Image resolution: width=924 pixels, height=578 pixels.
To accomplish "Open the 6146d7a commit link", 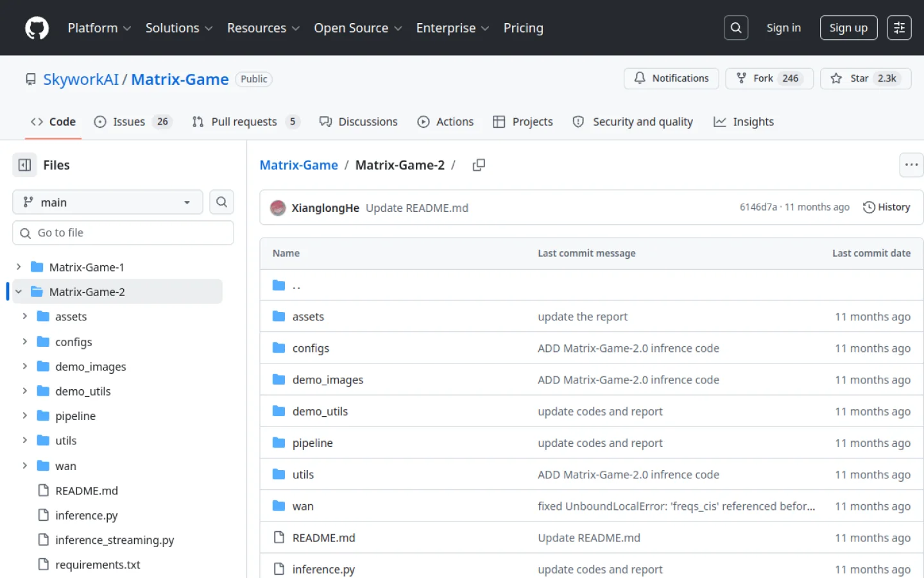I will tap(758, 207).
